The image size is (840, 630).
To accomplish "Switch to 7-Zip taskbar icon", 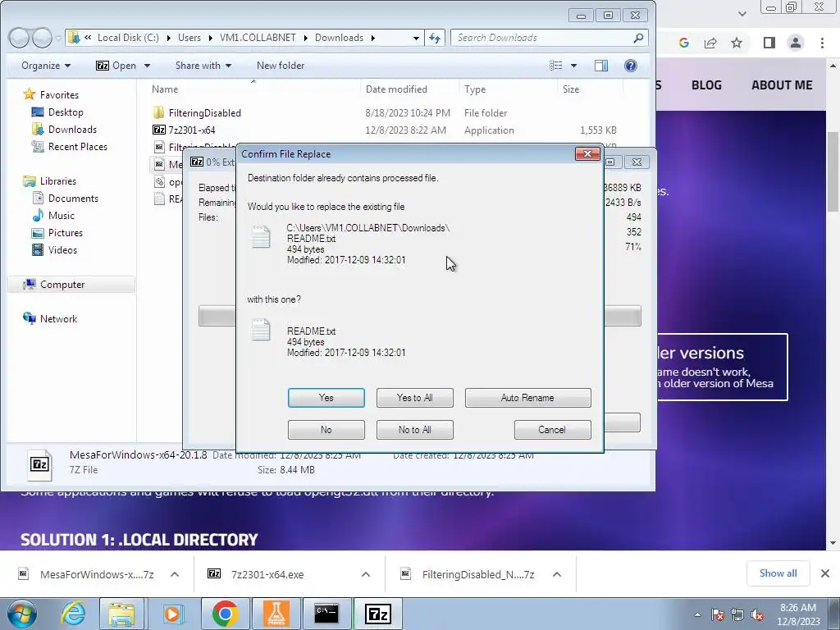I will [377, 614].
